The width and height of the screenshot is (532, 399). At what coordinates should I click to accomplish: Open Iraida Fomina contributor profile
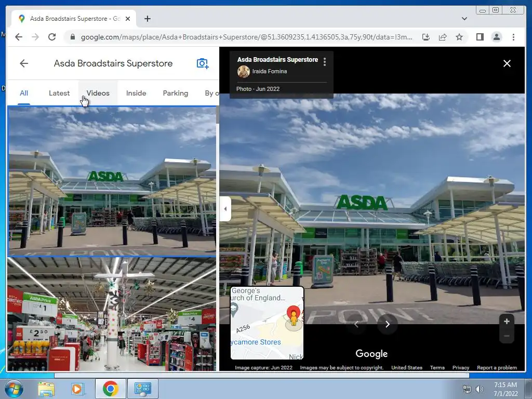click(270, 71)
